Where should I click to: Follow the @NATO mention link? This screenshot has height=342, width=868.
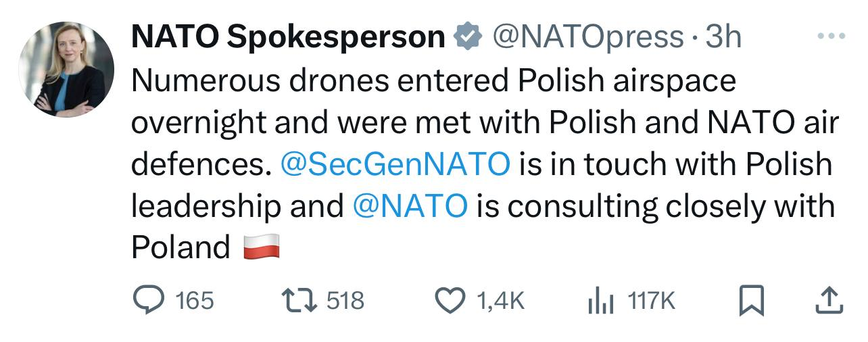[x=410, y=205]
